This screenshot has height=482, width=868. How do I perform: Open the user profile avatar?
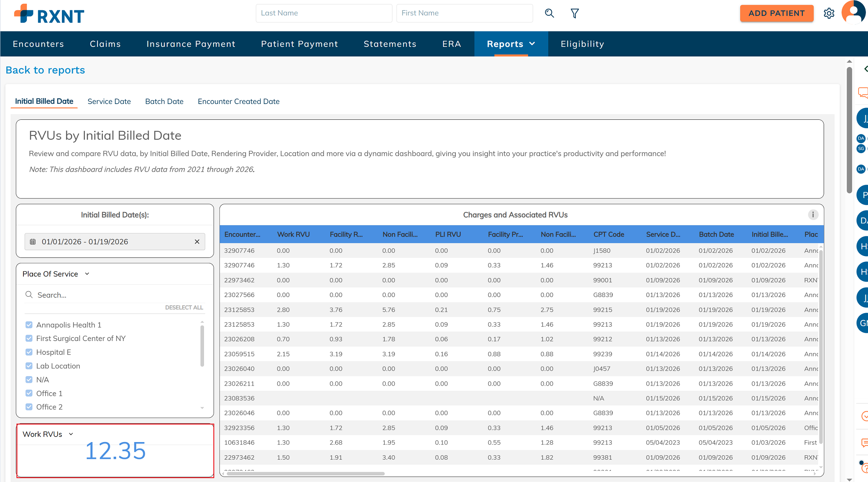[x=854, y=12]
